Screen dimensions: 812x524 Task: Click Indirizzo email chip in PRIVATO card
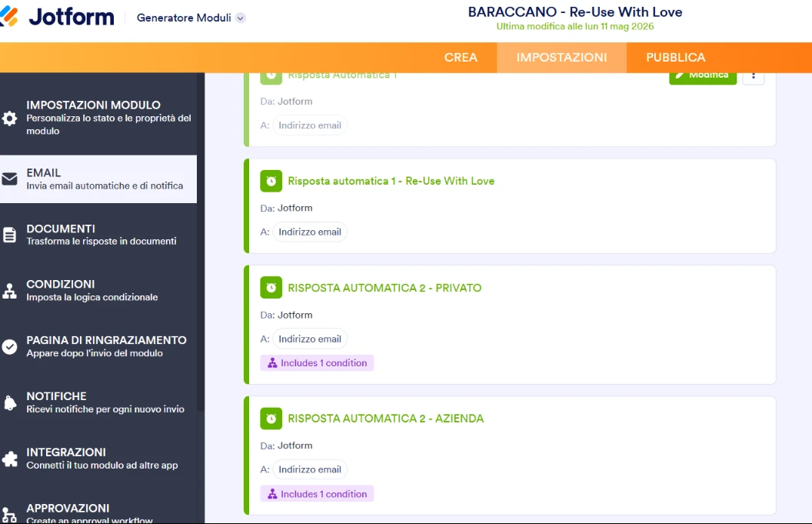[310, 339]
